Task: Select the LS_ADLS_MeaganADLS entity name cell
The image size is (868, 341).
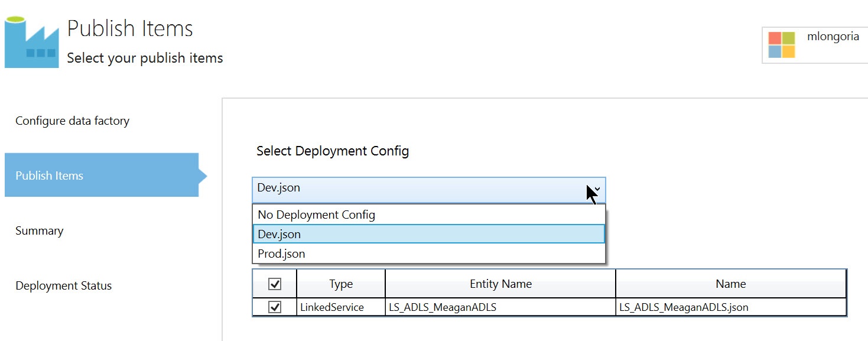Action: (x=500, y=307)
